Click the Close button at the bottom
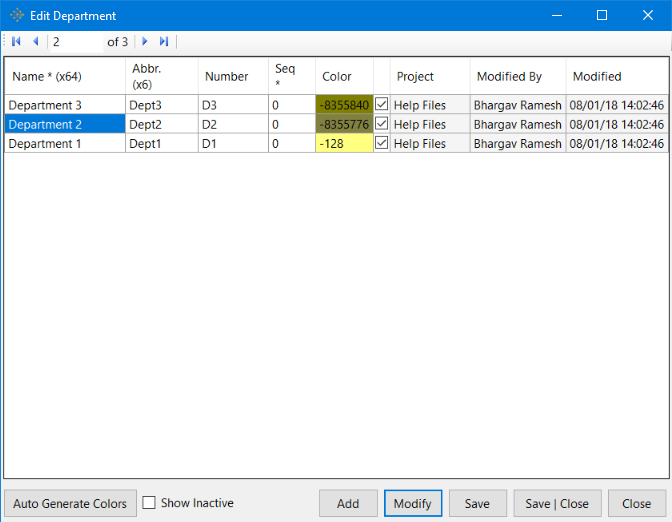672x522 pixels. [637, 503]
